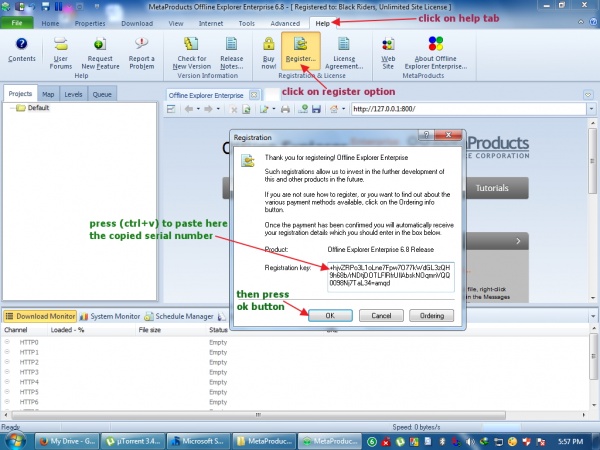This screenshot has height=450, width=600.
Task: Switch to the Advanced ribbon tab
Action: coord(285,23)
